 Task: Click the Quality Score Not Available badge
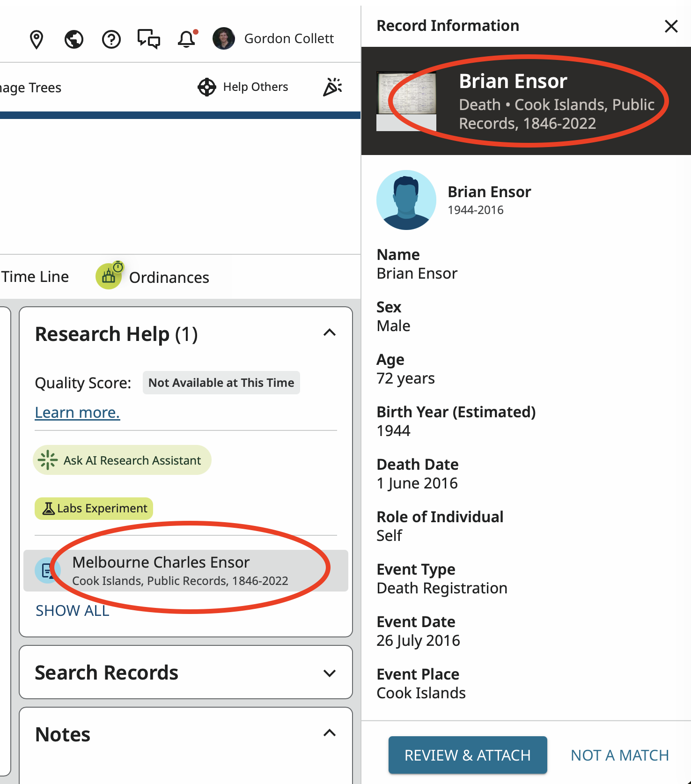(221, 383)
